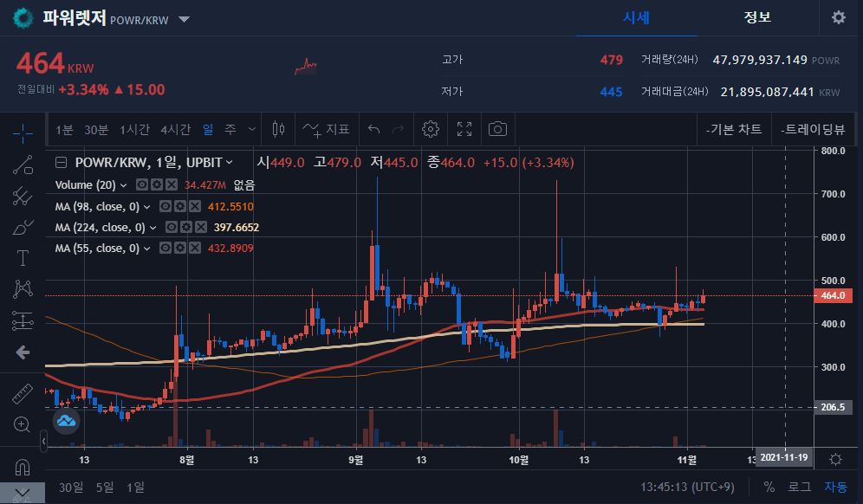Remove the Volume (20) indicator
The image size is (863, 504).
click(172, 184)
